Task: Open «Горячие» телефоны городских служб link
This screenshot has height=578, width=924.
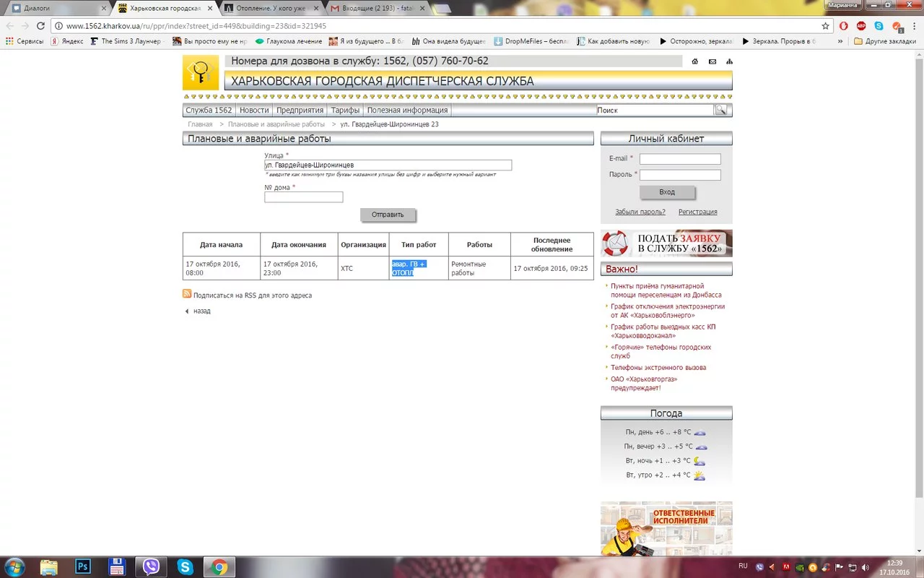Action: pos(661,351)
